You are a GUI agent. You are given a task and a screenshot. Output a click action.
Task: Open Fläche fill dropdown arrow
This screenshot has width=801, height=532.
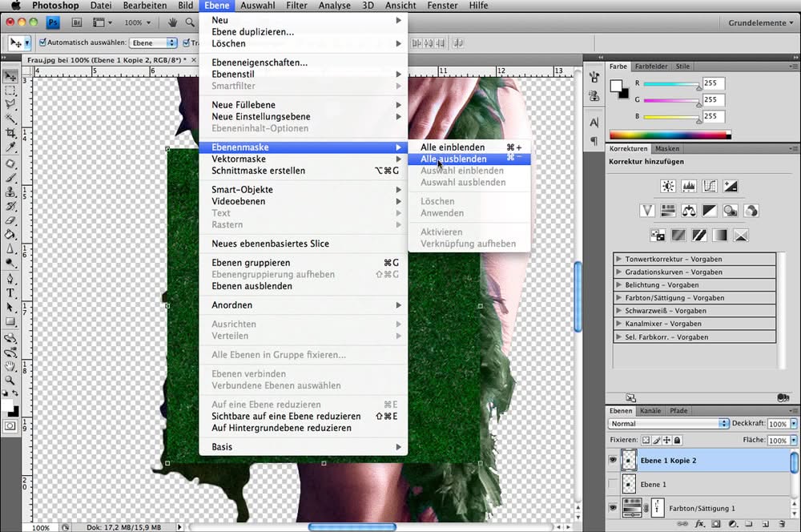pyautogui.click(x=794, y=440)
